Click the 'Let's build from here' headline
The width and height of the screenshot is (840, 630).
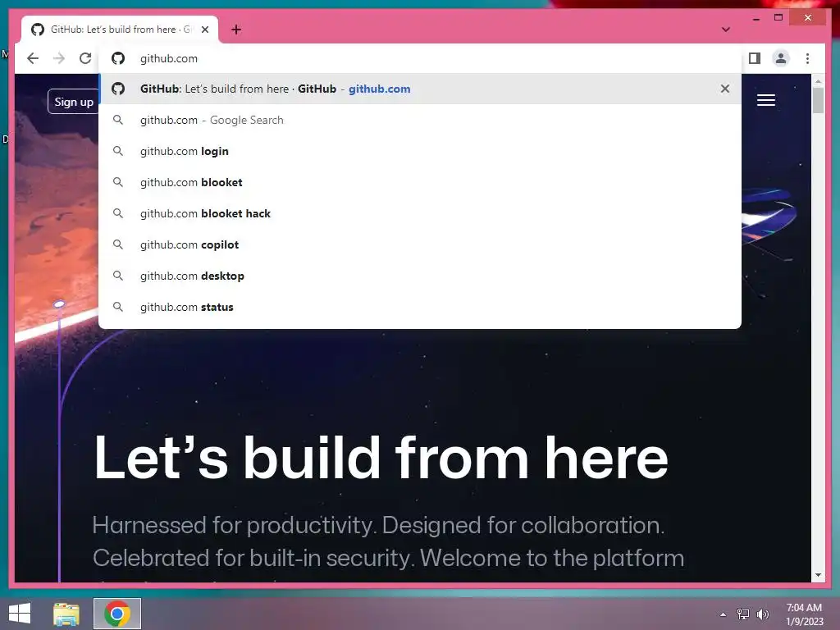click(381, 457)
